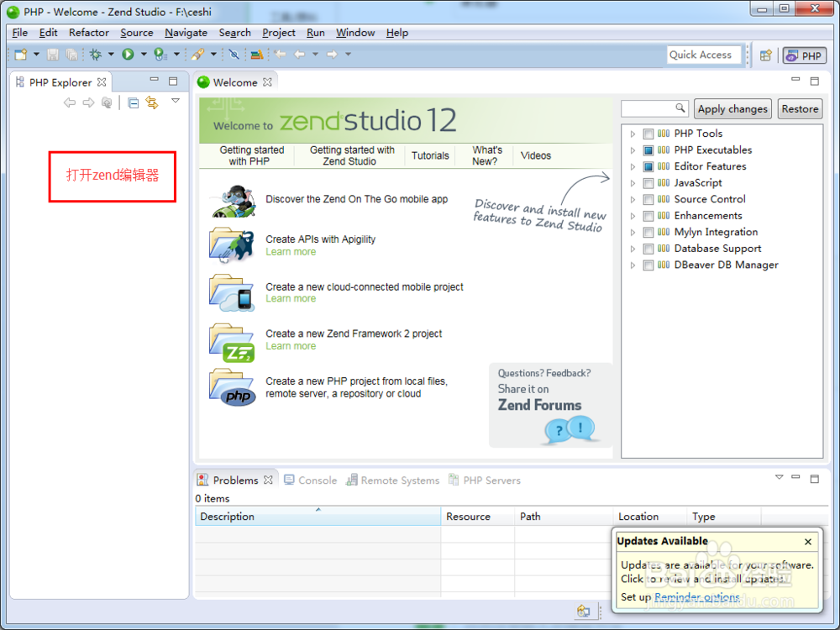Click the PHP project folder icon
This screenshot has height=630, width=840.
coord(232,387)
